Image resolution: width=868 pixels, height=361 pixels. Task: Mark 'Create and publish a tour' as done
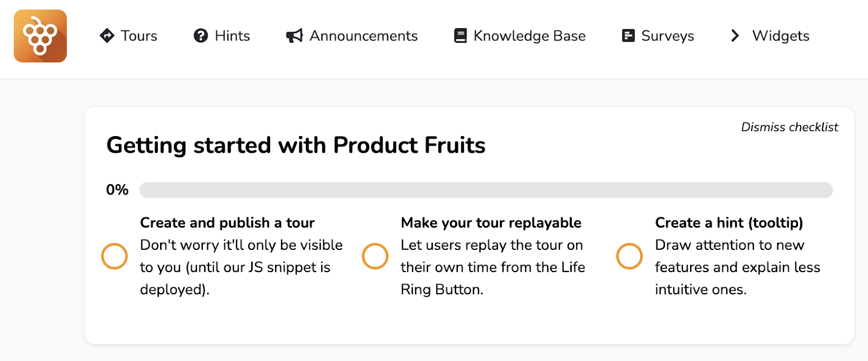tap(114, 256)
